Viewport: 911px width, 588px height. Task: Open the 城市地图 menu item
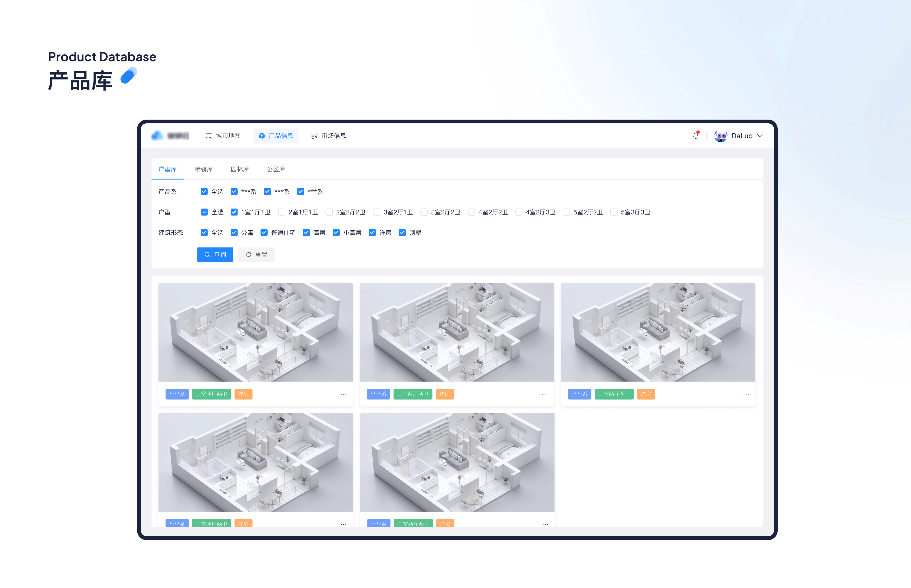click(x=223, y=136)
